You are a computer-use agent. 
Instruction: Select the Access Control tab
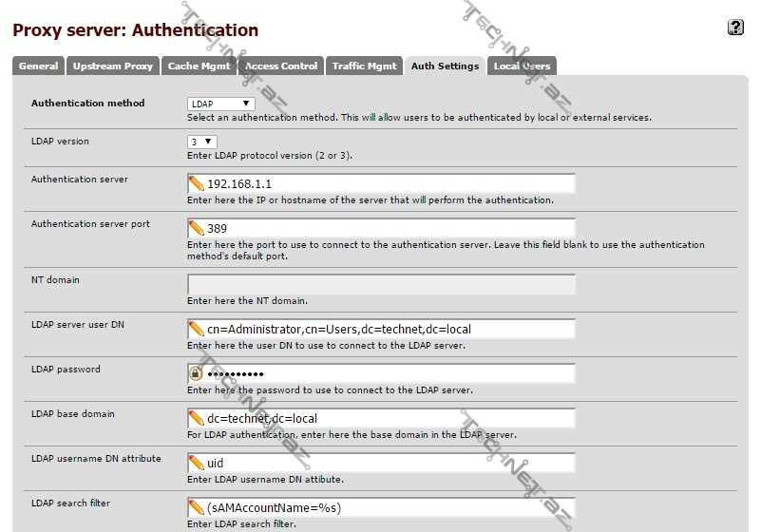tap(281, 66)
